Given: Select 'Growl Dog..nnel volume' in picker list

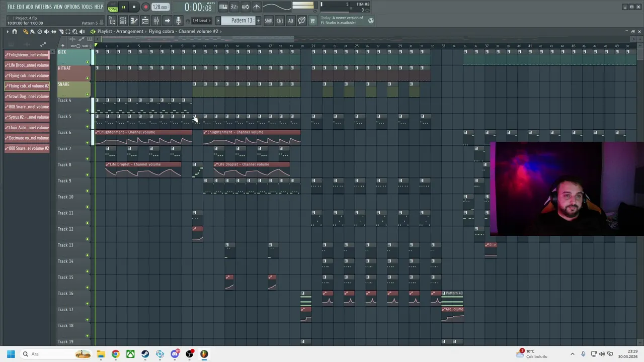Looking at the screenshot, I should click(27, 96).
